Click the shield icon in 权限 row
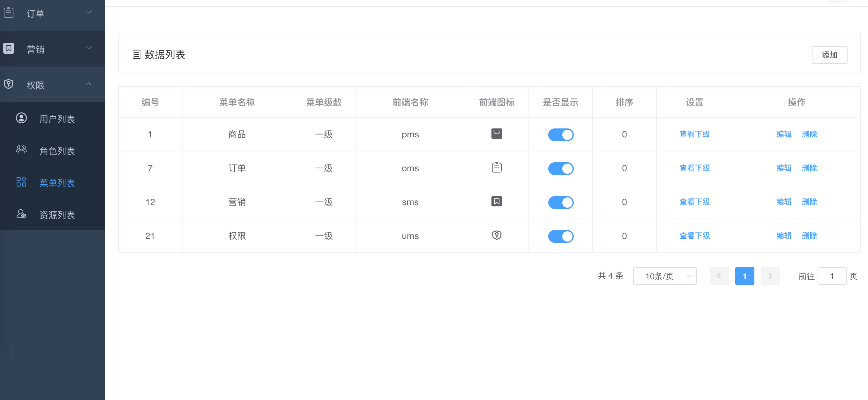The width and height of the screenshot is (868, 400). (x=497, y=235)
